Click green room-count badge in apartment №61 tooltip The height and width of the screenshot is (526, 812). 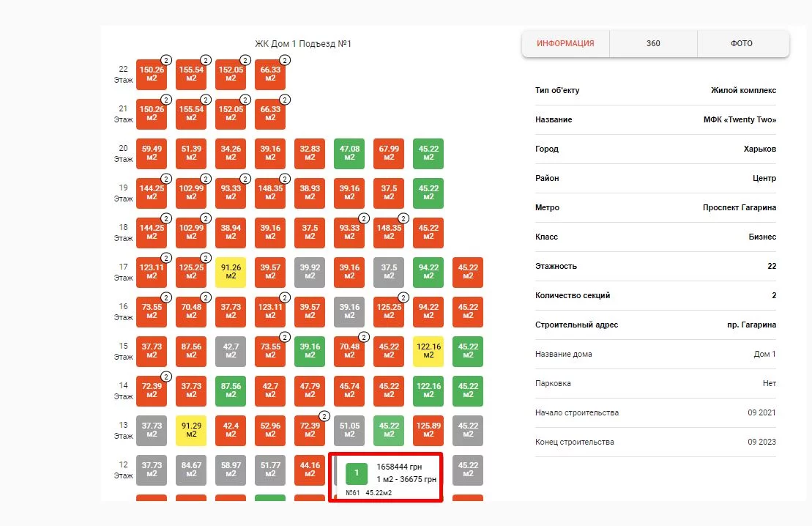pos(357,473)
